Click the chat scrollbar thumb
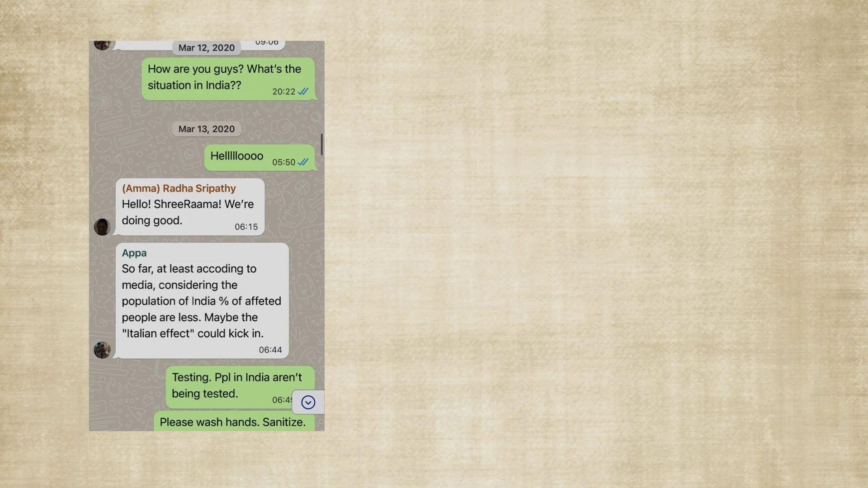Viewport: 868px width, 488px height. [321, 144]
